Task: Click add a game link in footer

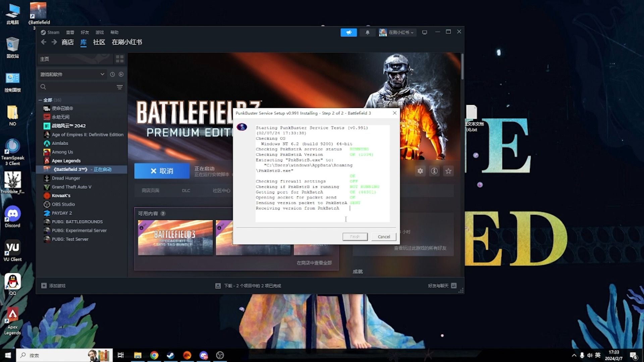Action: pyautogui.click(x=57, y=286)
